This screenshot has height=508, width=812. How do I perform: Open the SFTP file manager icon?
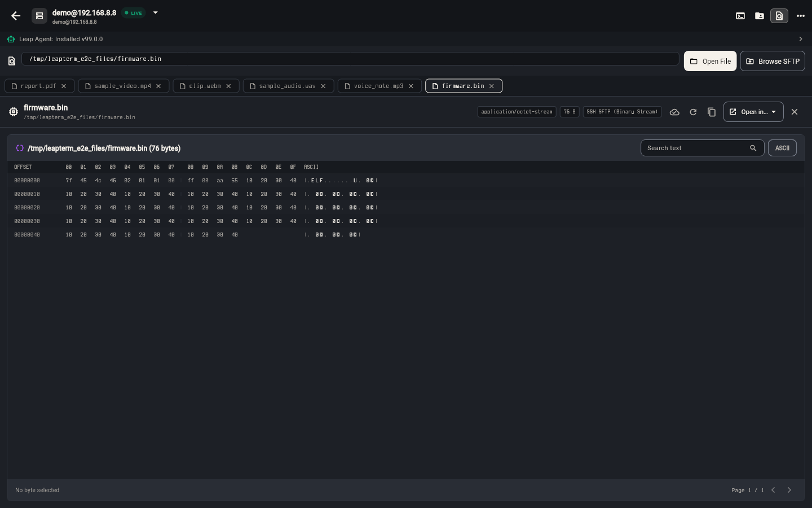pyautogui.click(x=760, y=16)
